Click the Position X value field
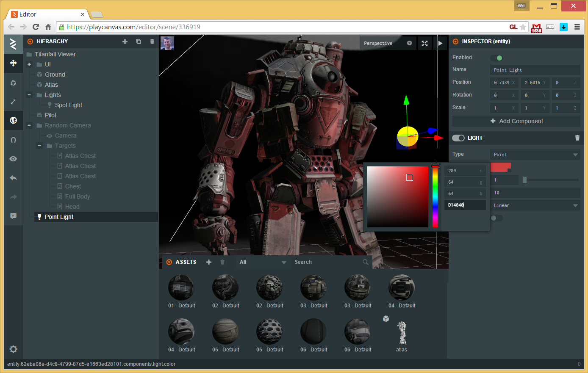Image resolution: width=588 pixels, height=373 pixels. coord(504,83)
